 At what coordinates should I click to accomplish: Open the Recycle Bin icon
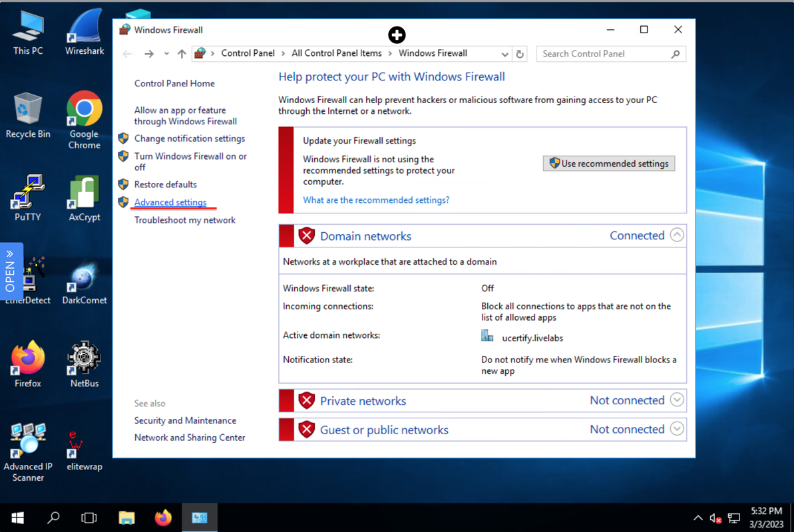pos(28,116)
